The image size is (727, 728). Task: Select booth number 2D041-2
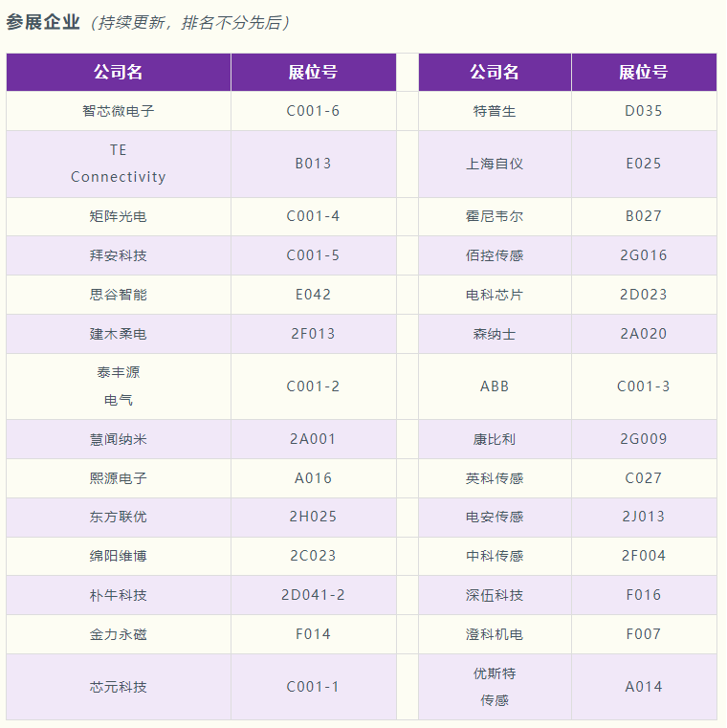[x=314, y=595]
